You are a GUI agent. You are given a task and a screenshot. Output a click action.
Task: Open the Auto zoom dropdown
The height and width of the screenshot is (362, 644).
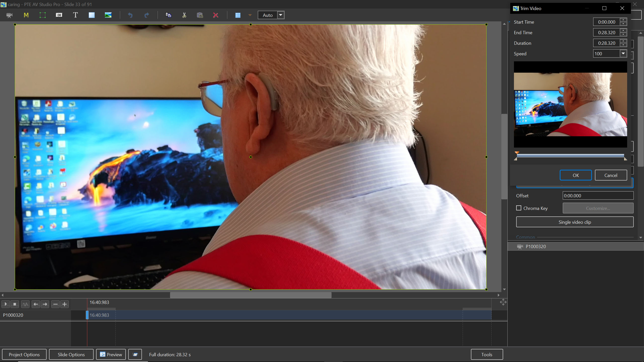click(281, 15)
